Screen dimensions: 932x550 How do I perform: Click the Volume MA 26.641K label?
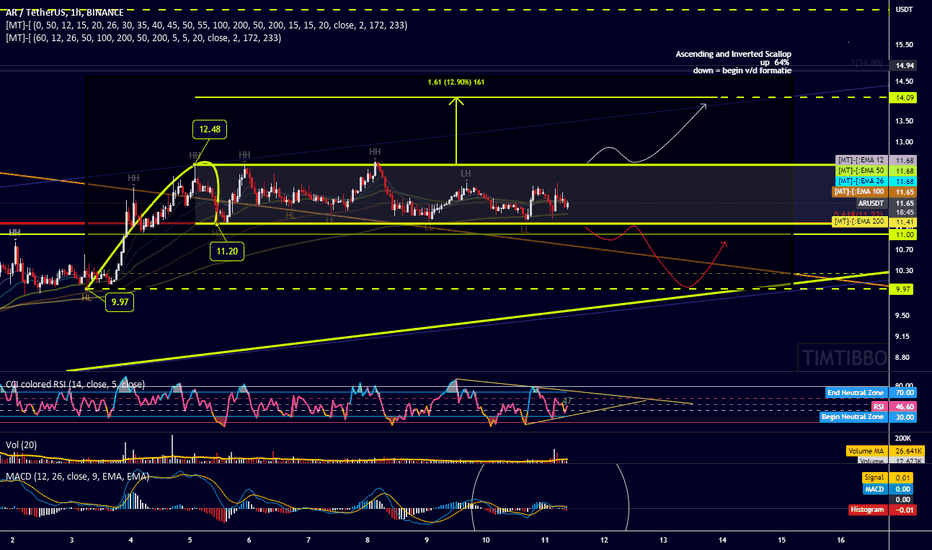884,451
